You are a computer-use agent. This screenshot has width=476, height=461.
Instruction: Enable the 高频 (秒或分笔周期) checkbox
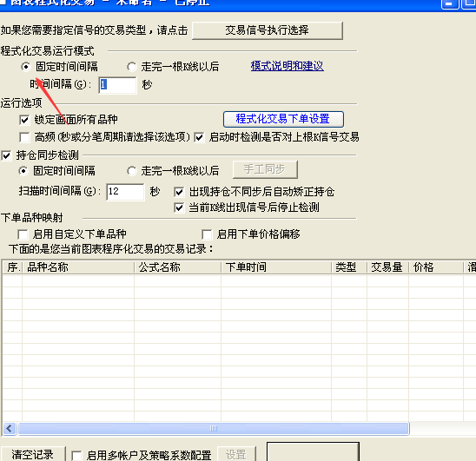pos(24,137)
